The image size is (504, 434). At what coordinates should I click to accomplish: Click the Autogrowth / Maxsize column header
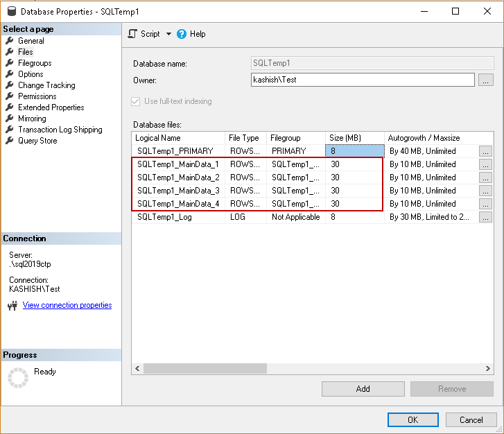coord(439,138)
